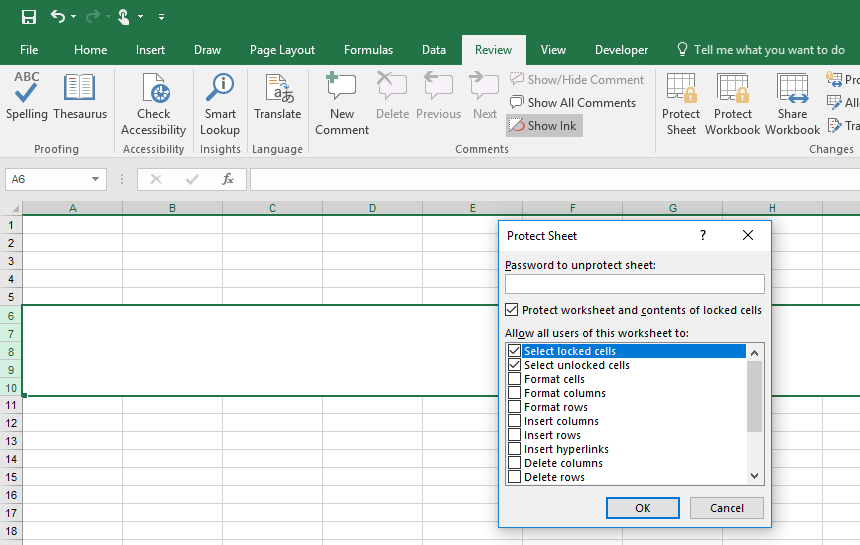Add a New Comment
Viewport: 860px width, 545px height.
tap(342, 88)
